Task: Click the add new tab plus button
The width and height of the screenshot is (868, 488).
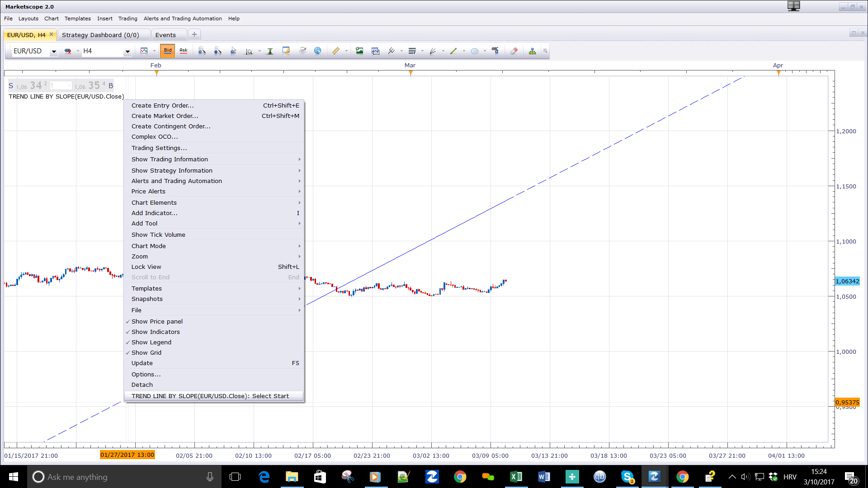Action: click(x=194, y=34)
